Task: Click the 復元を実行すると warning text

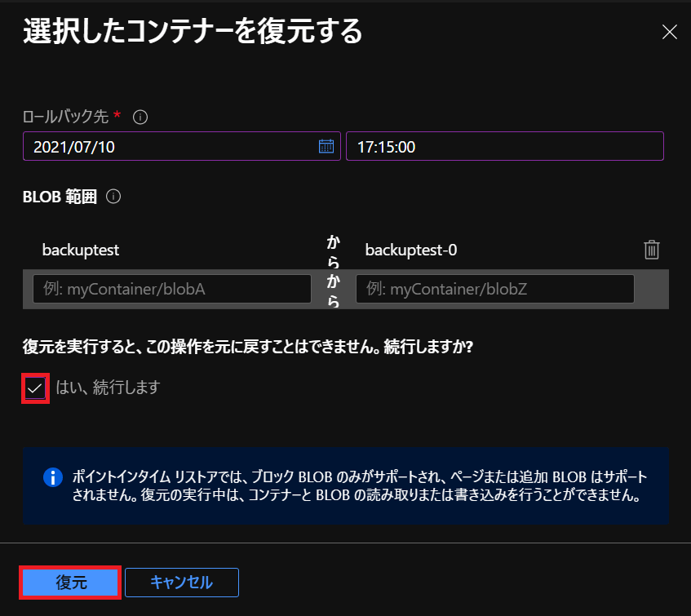Action: click(248, 347)
